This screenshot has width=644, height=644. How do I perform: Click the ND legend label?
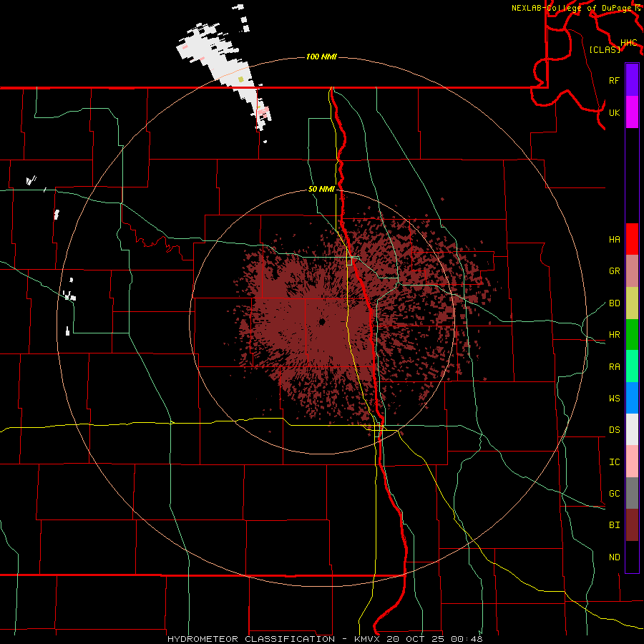[x=615, y=557]
